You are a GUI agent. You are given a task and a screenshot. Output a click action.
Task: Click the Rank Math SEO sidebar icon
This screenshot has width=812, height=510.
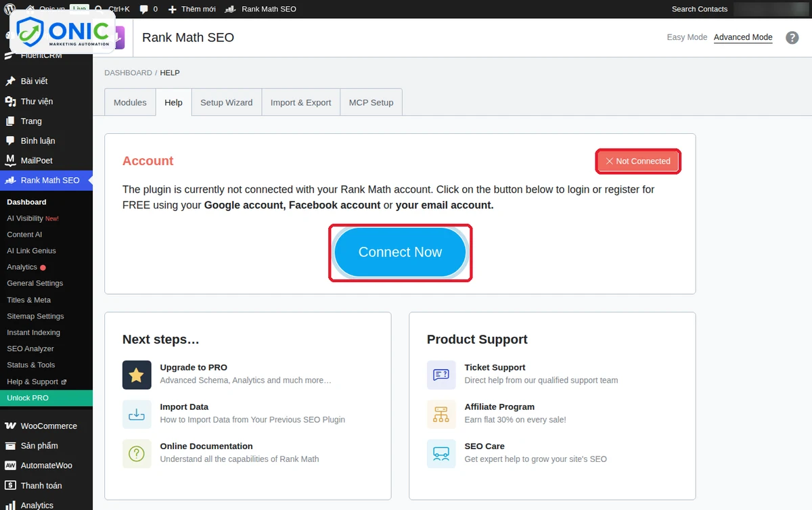pyautogui.click(x=10, y=181)
